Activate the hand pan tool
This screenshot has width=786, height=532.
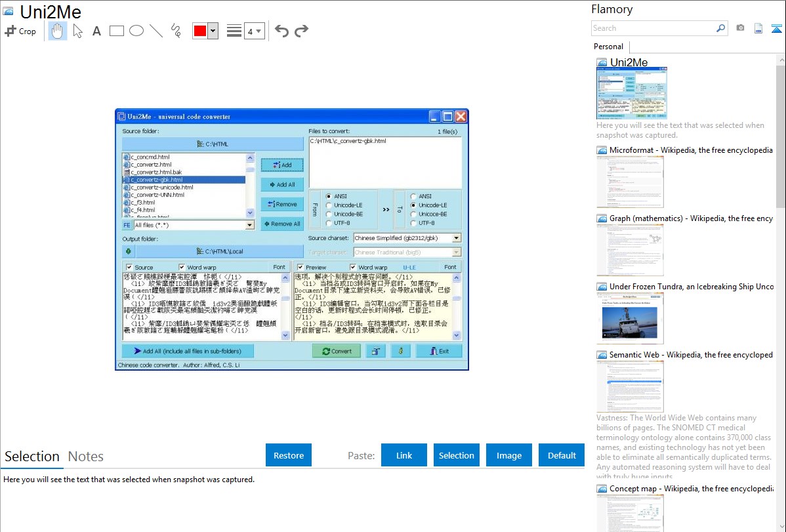click(x=57, y=31)
